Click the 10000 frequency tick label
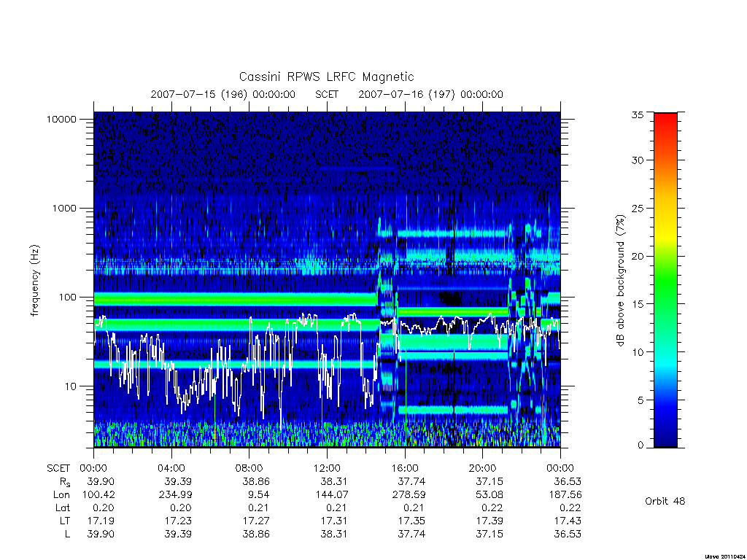This screenshot has width=747, height=560. click(61, 119)
